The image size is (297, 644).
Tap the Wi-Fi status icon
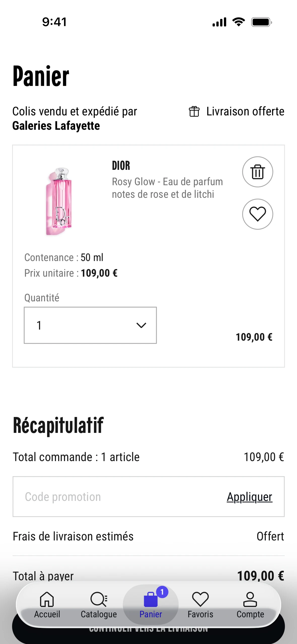coord(239,22)
